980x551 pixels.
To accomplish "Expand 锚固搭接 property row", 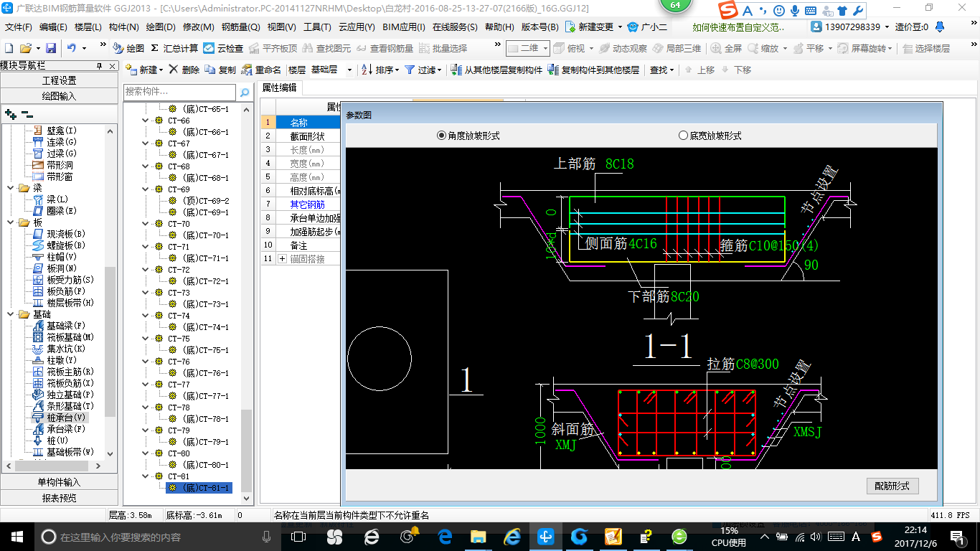I will pos(282,258).
